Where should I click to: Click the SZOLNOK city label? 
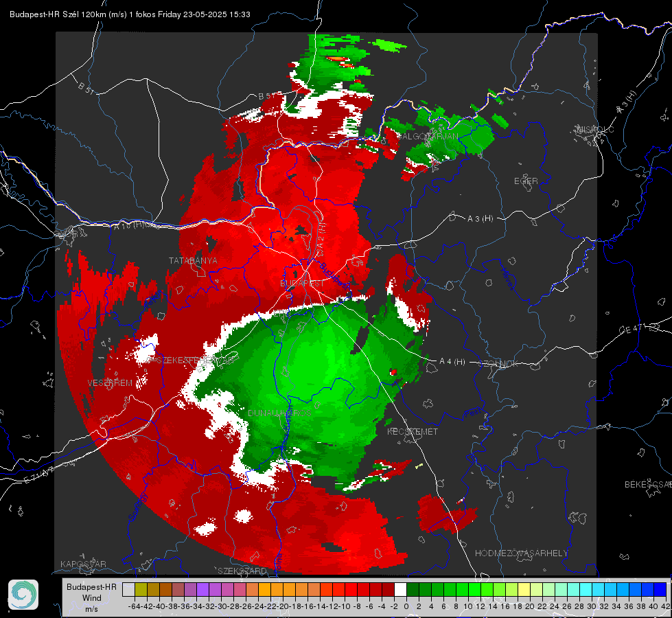499,364
